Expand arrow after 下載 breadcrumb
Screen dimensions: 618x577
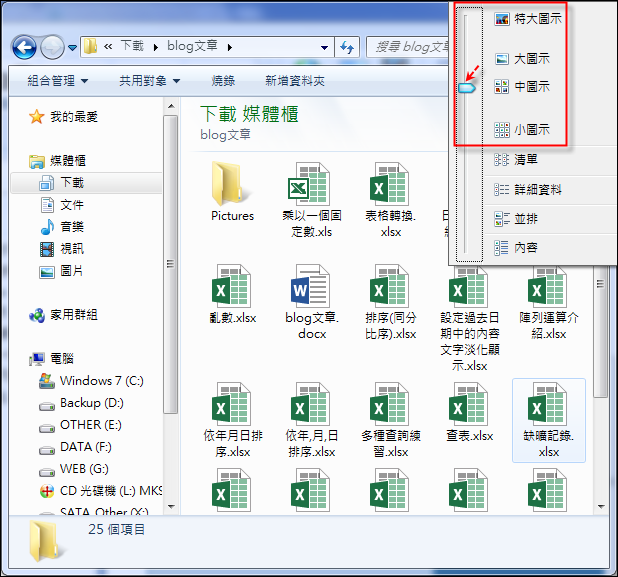[156, 48]
